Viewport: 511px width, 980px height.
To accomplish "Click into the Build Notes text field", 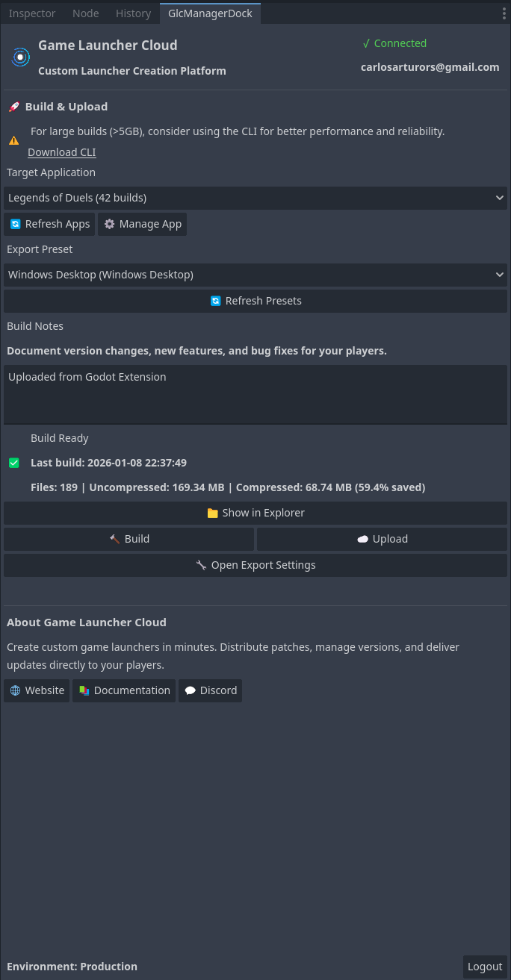I will [255, 394].
